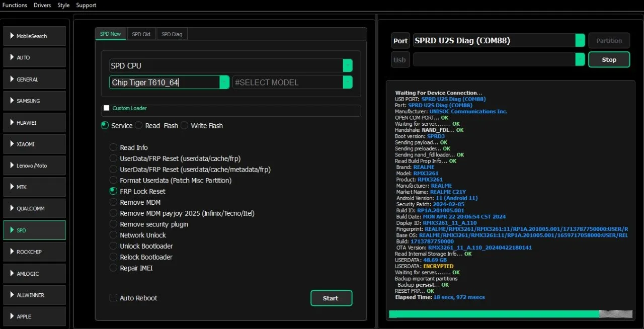Screen dimensions: 644x329
Task: Click the arrow icon next to HUAWEI
Action: [12, 122]
